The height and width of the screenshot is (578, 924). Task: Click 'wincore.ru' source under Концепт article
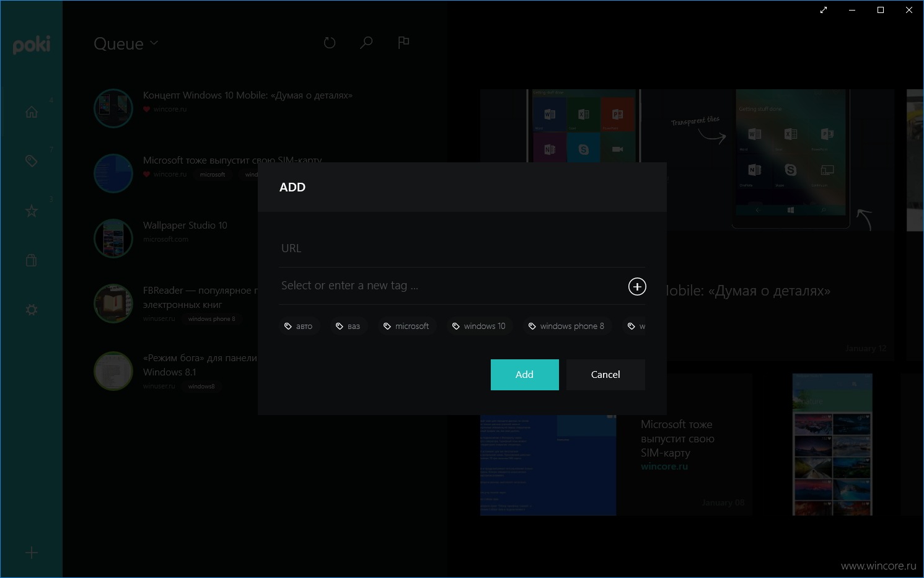[170, 109]
